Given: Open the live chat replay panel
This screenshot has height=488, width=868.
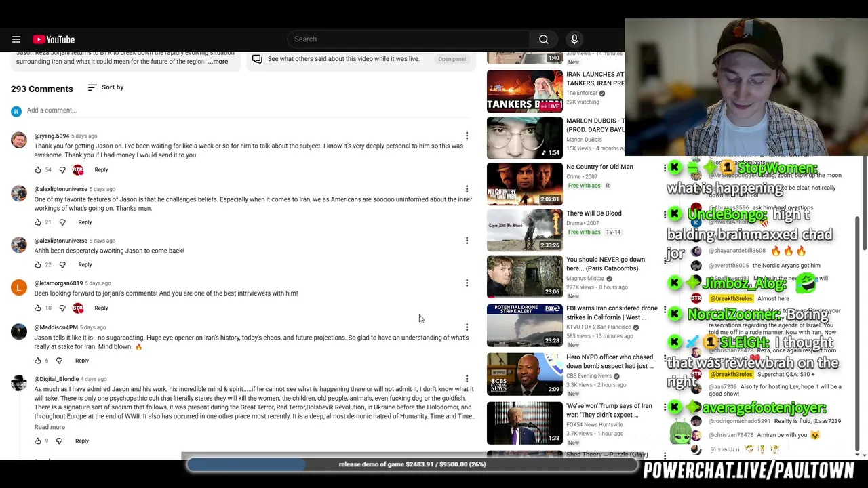Looking at the screenshot, I should click(452, 59).
